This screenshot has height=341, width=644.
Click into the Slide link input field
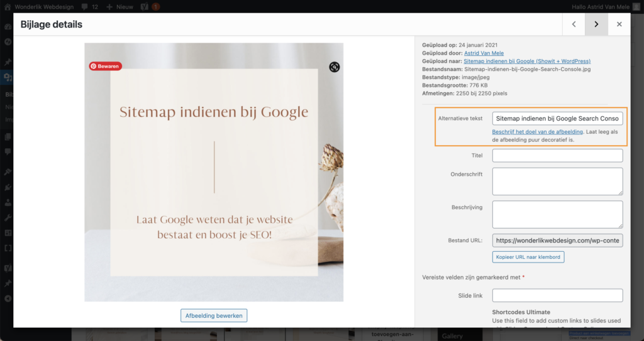[557, 295]
